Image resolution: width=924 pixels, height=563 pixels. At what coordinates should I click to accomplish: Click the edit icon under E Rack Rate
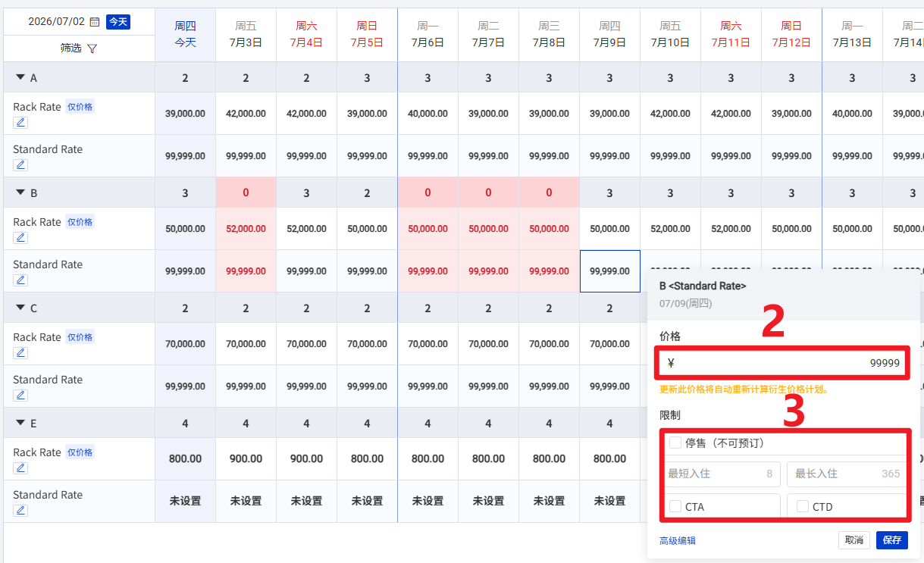[x=21, y=468]
